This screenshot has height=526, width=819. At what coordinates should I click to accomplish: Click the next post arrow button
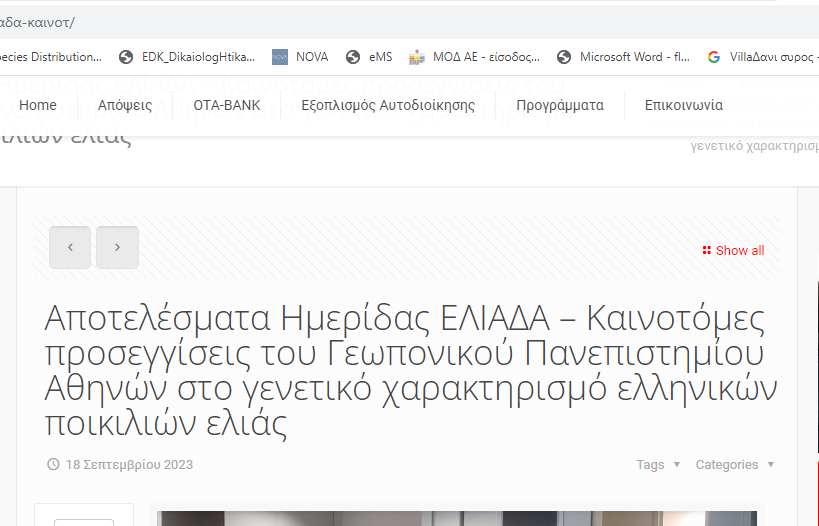117,248
